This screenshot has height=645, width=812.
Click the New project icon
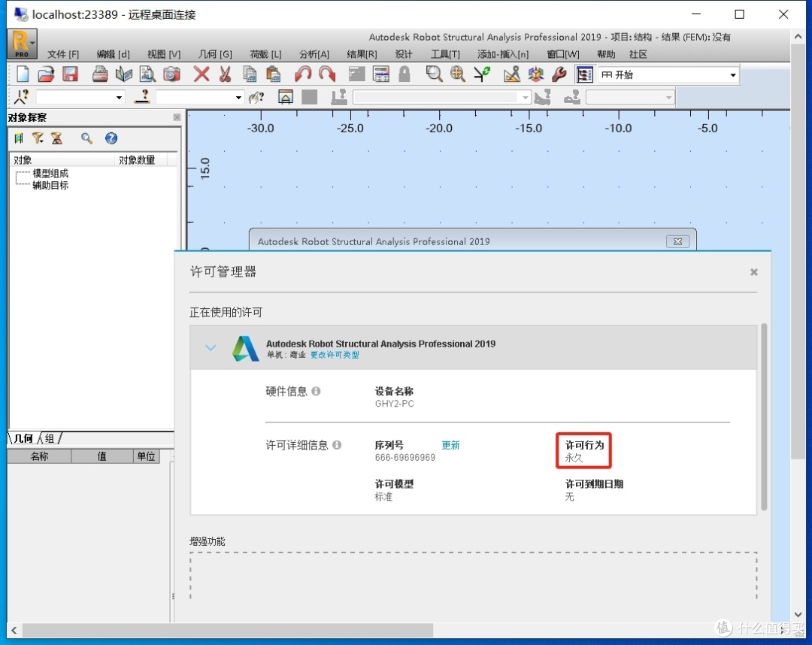pyautogui.click(x=23, y=74)
